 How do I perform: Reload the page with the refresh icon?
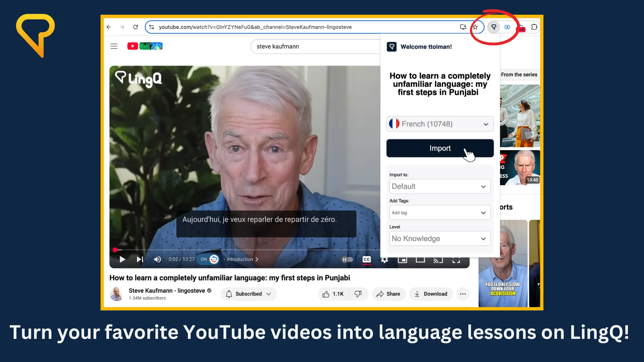coord(136,27)
